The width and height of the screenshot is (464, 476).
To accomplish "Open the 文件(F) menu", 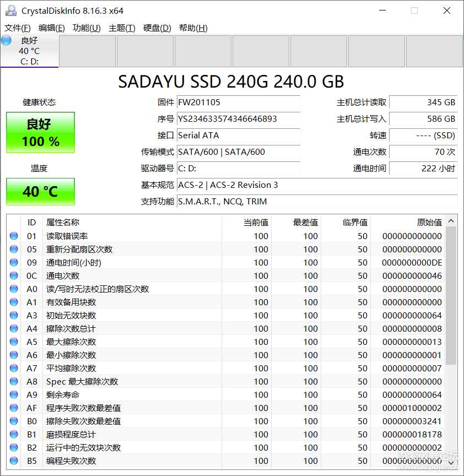I will coord(17,28).
